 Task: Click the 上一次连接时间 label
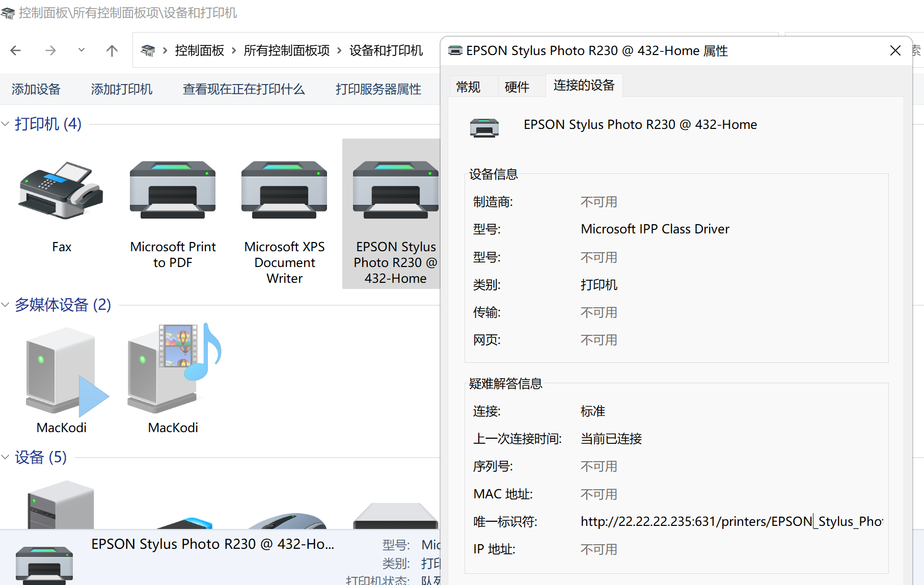[518, 439]
